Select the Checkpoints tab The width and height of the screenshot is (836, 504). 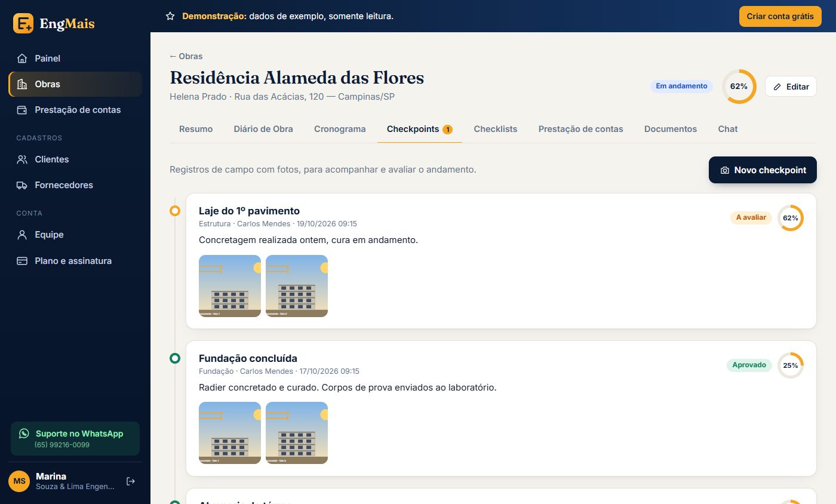(420, 129)
